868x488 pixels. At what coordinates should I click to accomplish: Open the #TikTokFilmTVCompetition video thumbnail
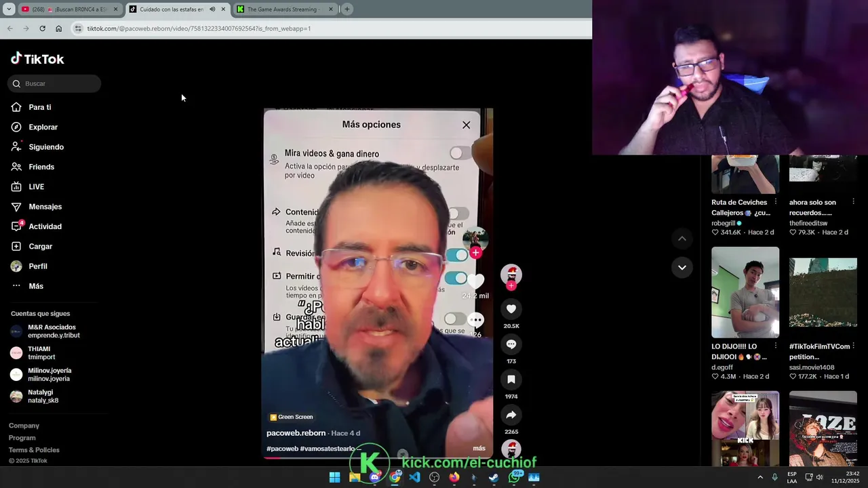823,292
